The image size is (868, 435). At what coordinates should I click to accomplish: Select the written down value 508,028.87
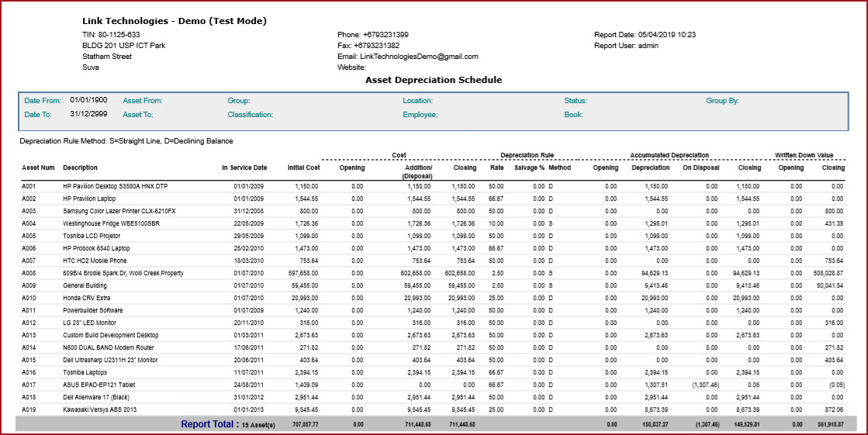coord(828,274)
